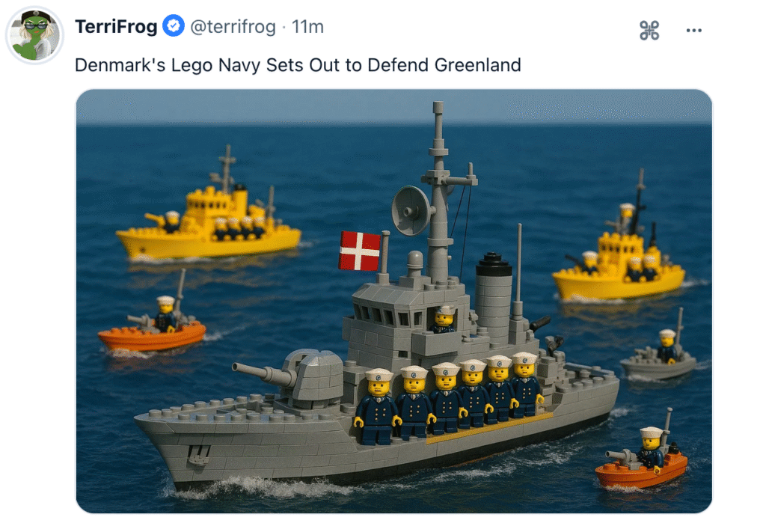Click the TerriFrog display name

pos(116,26)
